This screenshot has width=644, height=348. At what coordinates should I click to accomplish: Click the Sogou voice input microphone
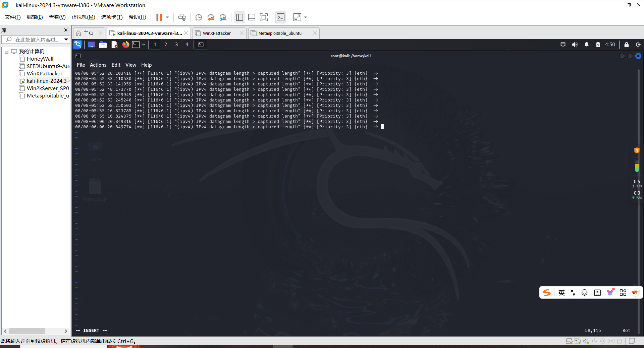pyautogui.click(x=584, y=293)
